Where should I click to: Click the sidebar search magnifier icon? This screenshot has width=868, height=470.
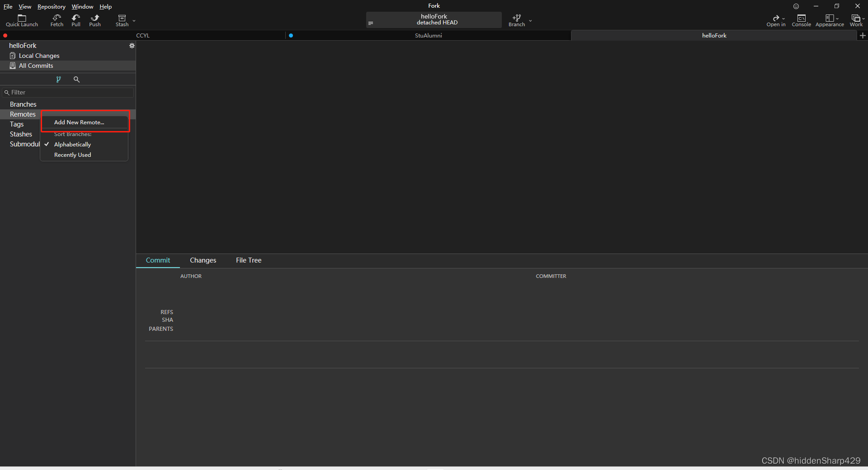coord(76,80)
